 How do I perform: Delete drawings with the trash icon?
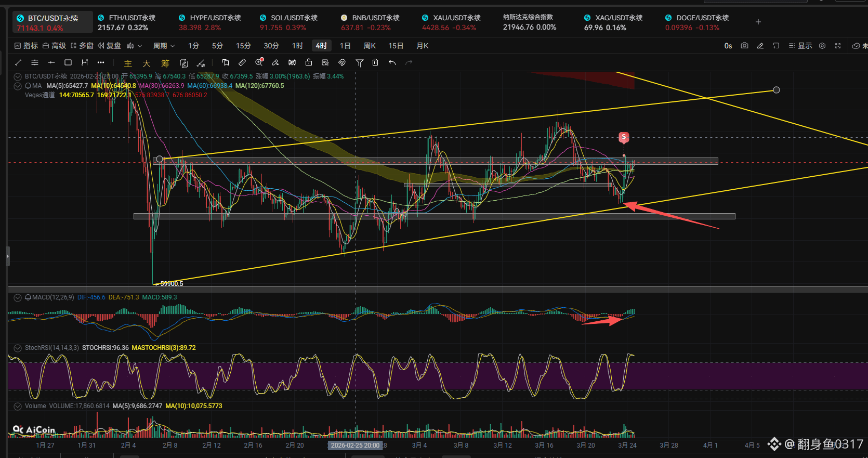(x=375, y=62)
